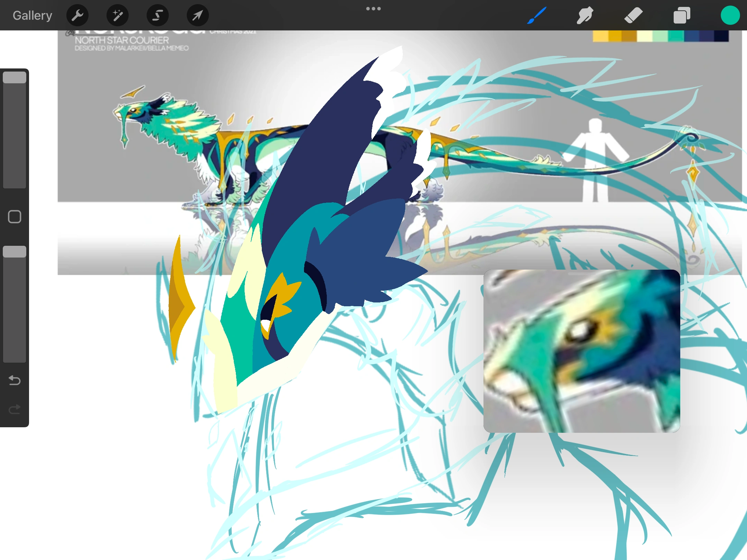Activate the Transform arrow tool
This screenshot has width=747, height=560.
(197, 16)
